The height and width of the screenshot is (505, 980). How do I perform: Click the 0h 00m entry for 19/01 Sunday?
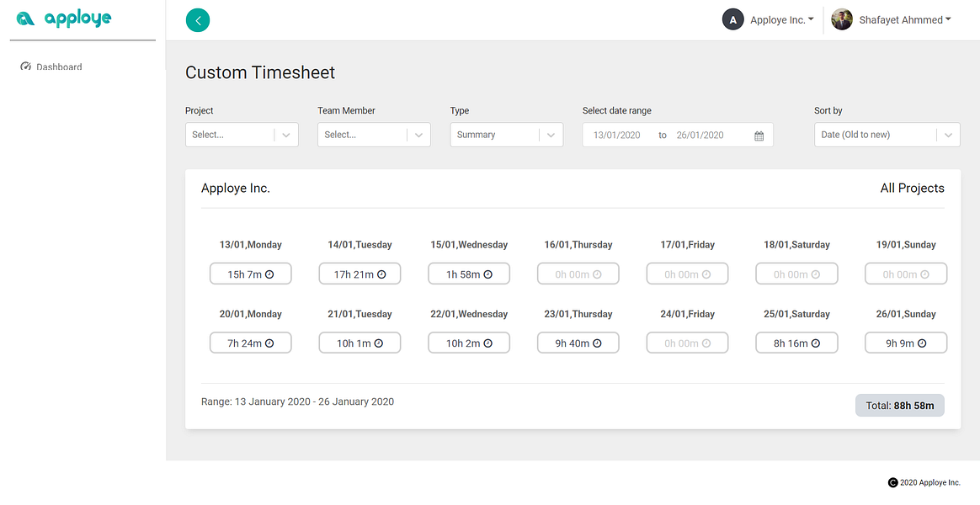[x=906, y=274]
